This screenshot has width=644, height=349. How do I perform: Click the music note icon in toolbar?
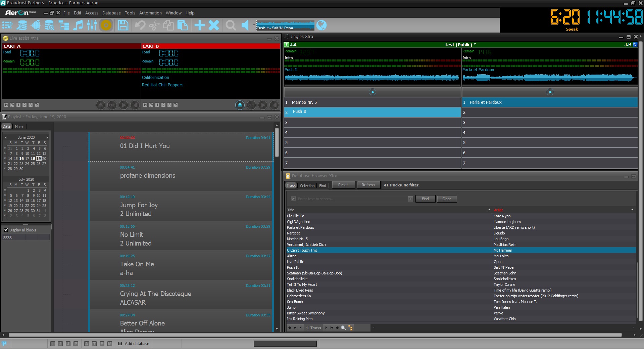(78, 25)
